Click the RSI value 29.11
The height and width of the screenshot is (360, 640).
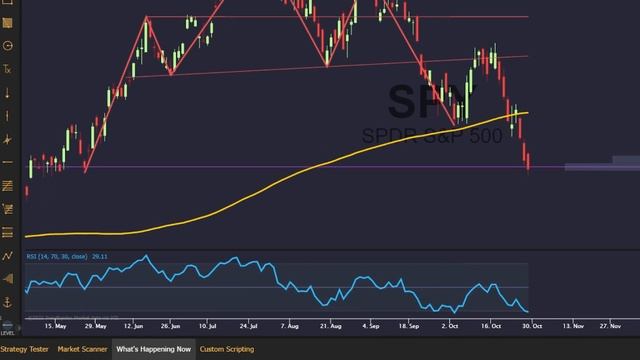click(100, 256)
